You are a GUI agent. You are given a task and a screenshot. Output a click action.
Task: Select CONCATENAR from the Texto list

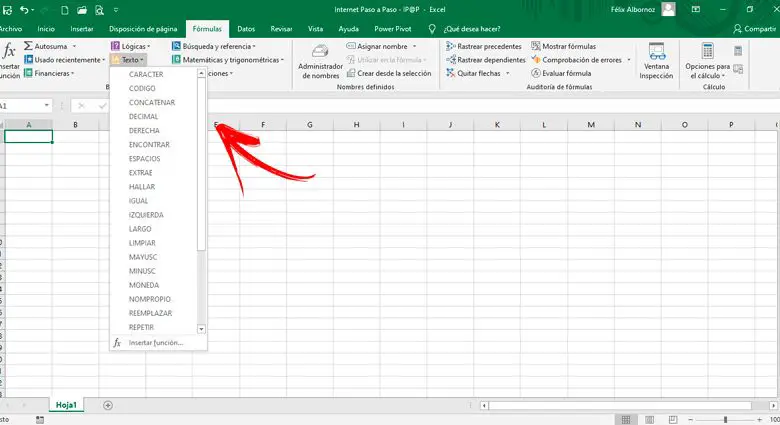pos(153,102)
